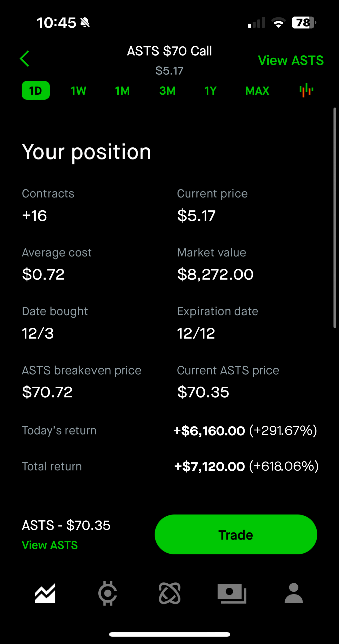This screenshot has width=339, height=644.
Task: Open the cash/money tab icon
Action: [232, 594]
